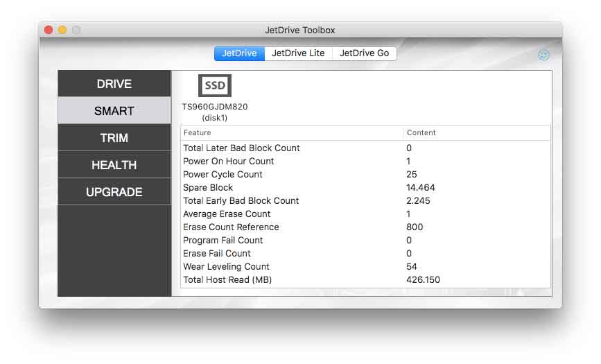Select the Erase Fail Count row

point(365,253)
